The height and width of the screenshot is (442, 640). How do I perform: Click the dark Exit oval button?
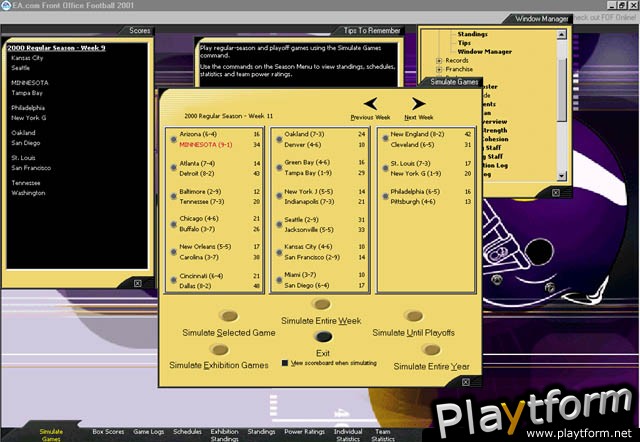323,337
